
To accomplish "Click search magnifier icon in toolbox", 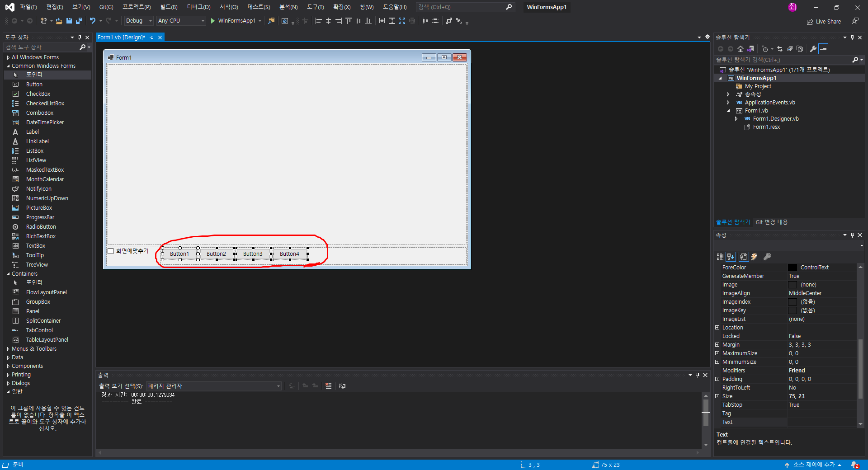I will pyautogui.click(x=83, y=47).
